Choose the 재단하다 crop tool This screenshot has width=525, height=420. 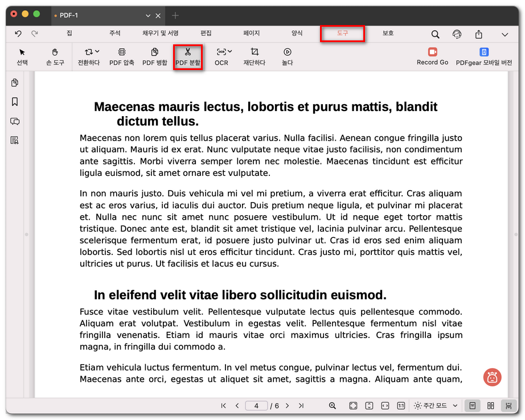[254, 56]
